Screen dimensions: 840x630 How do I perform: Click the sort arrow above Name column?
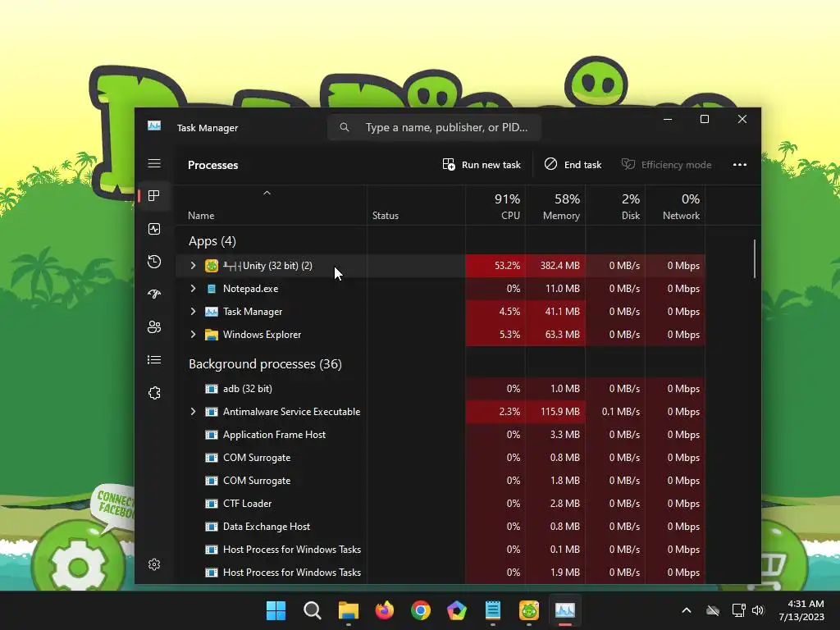[x=267, y=193]
